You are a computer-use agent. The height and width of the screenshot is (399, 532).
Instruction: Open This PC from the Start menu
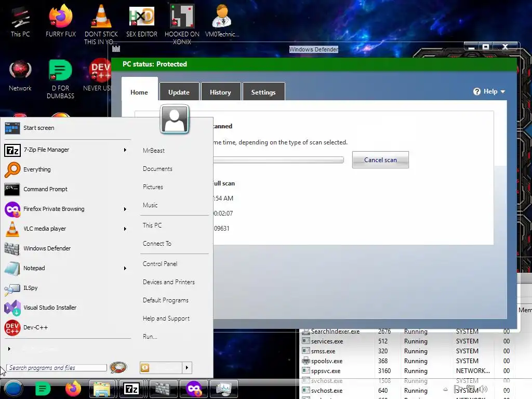pos(152,225)
